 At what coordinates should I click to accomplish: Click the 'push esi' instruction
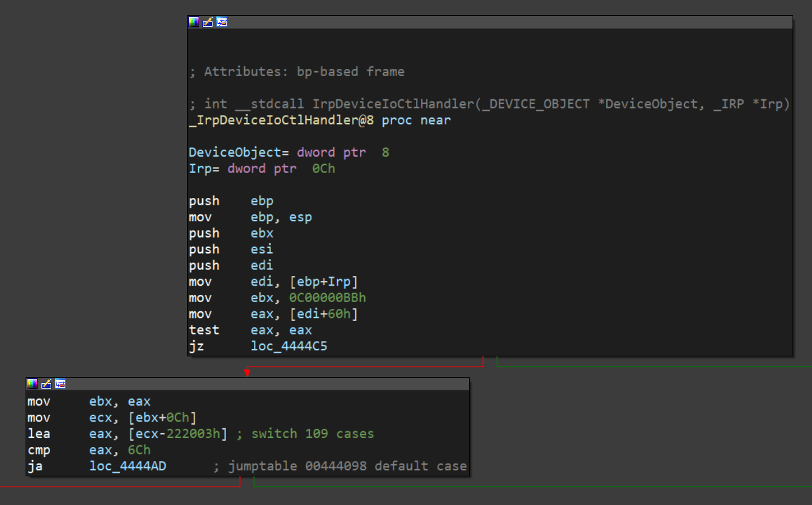(231, 249)
